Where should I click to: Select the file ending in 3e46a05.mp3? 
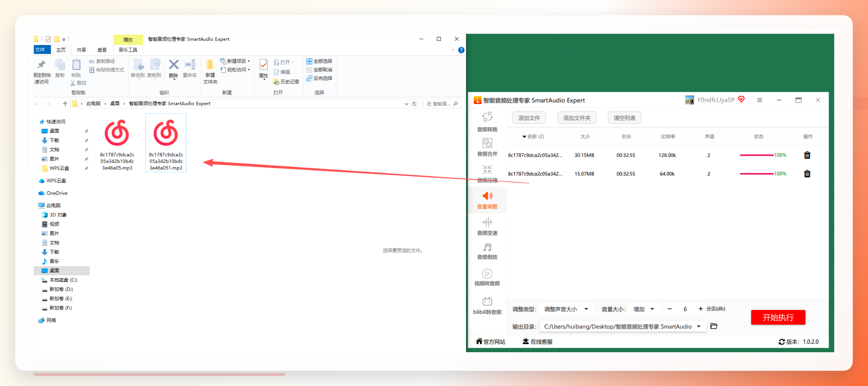click(117, 143)
